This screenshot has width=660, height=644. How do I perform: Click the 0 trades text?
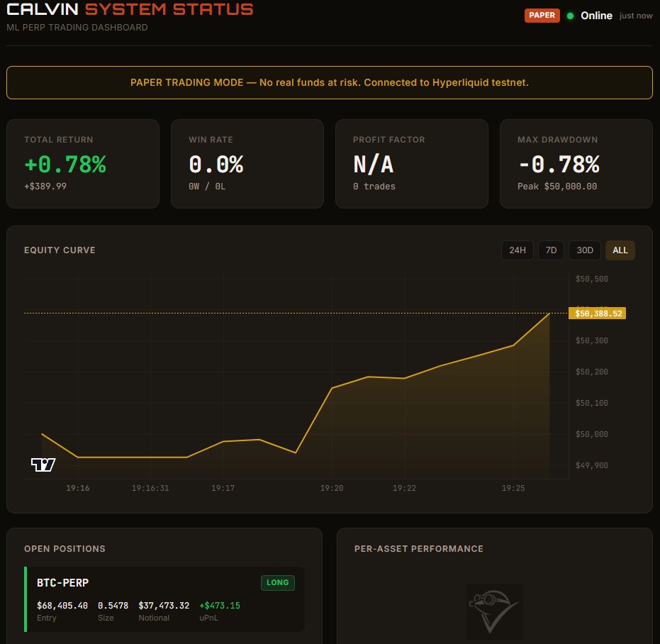374,186
